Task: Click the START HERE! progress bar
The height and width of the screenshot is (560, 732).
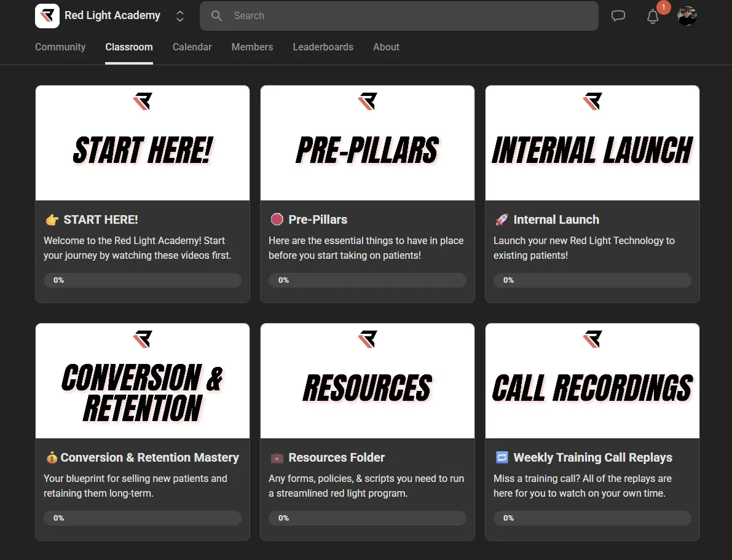Action: tap(143, 280)
